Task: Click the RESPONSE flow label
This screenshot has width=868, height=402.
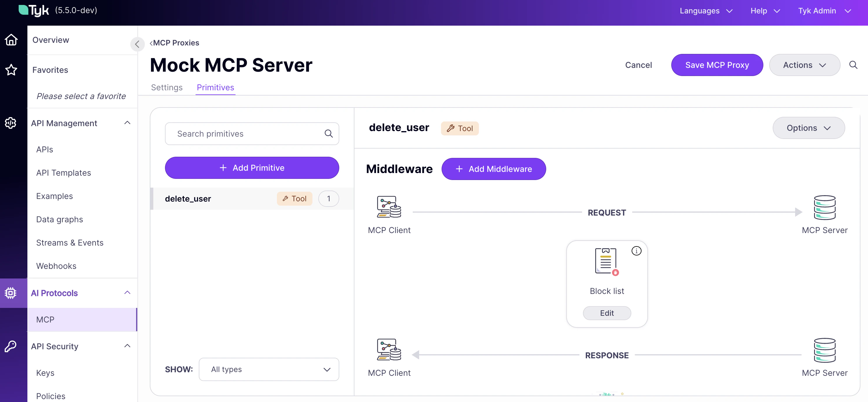Action: point(607,355)
